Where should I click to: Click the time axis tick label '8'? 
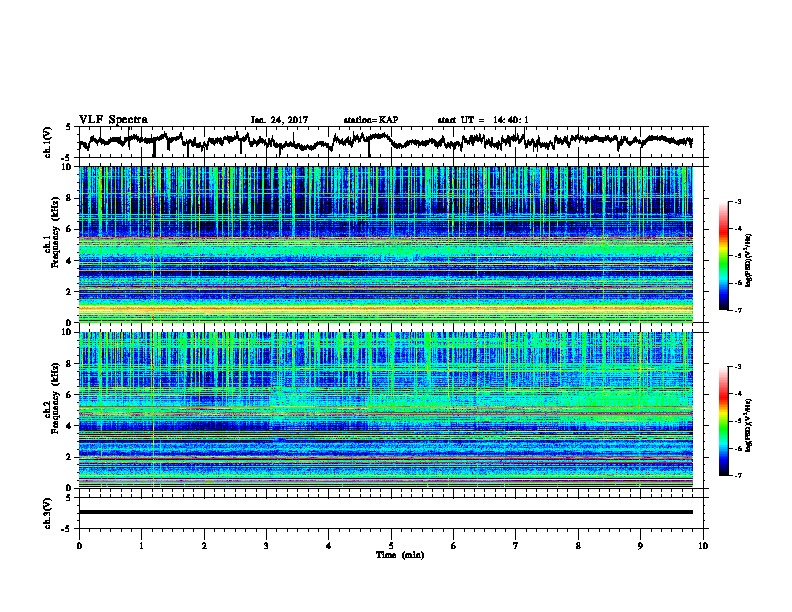[x=578, y=545]
